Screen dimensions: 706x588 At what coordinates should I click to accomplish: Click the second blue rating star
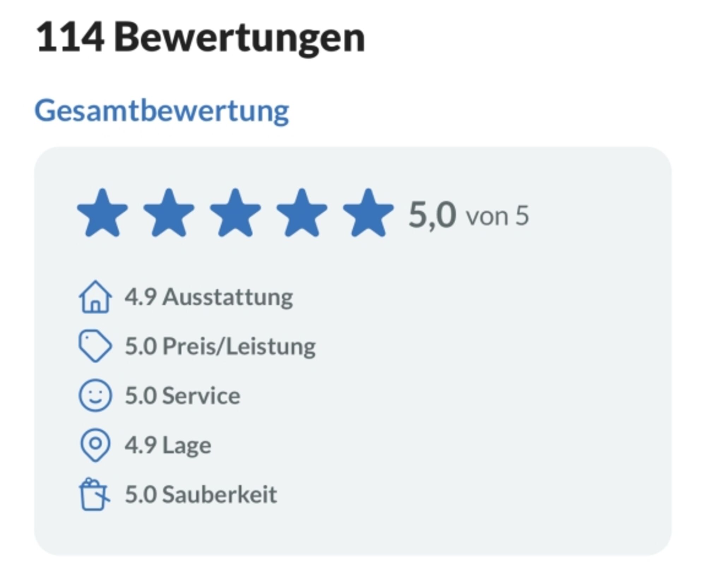pos(169,214)
